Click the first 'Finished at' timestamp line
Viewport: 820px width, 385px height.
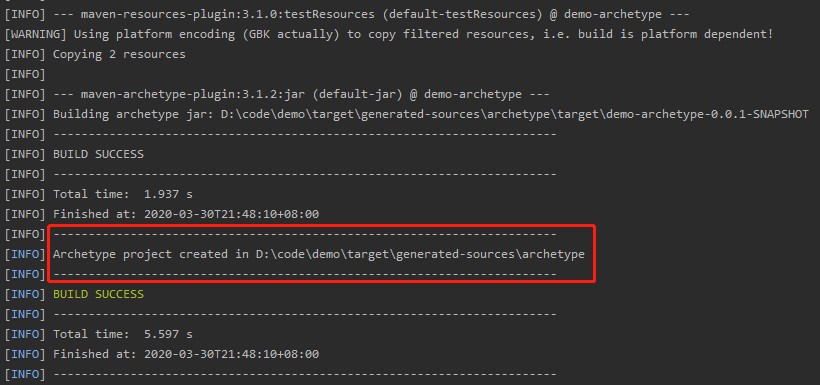point(162,214)
